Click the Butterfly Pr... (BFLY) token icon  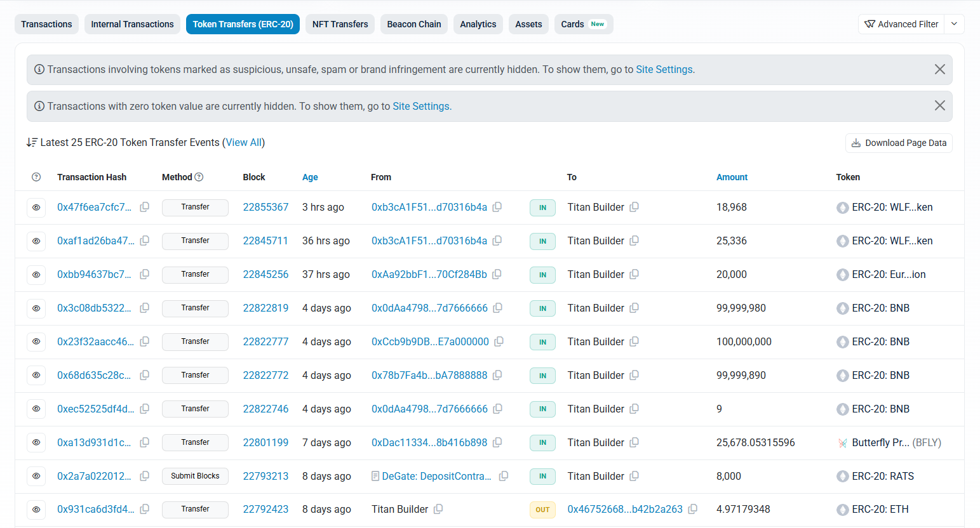tap(843, 443)
